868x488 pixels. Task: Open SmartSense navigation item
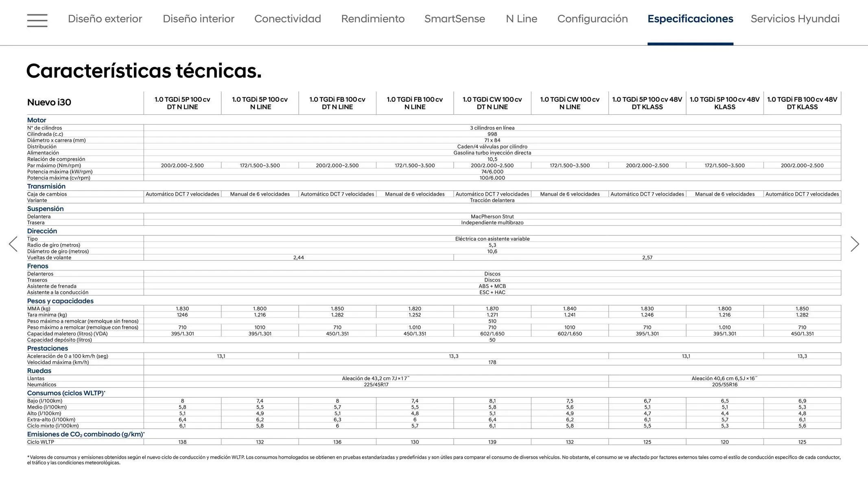point(455,19)
